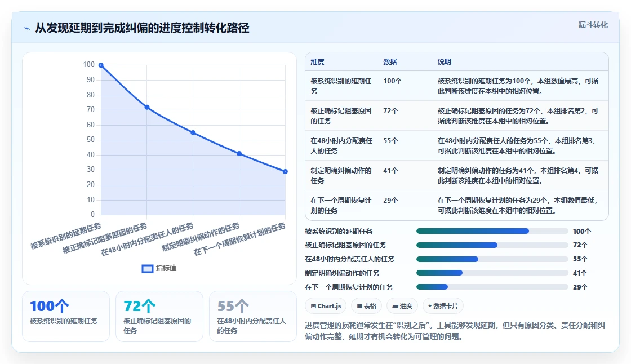Click the Chart.js tag button
This screenshot has height=364, width=631.
[x=326, y=306]
